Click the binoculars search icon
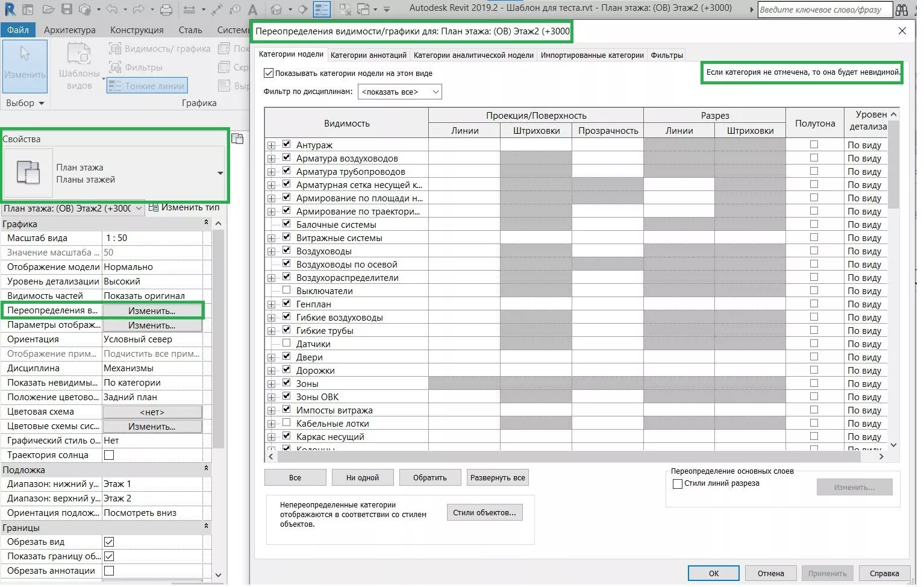The width and height of the screenshot is (924, 587). (x=901, y=10)
